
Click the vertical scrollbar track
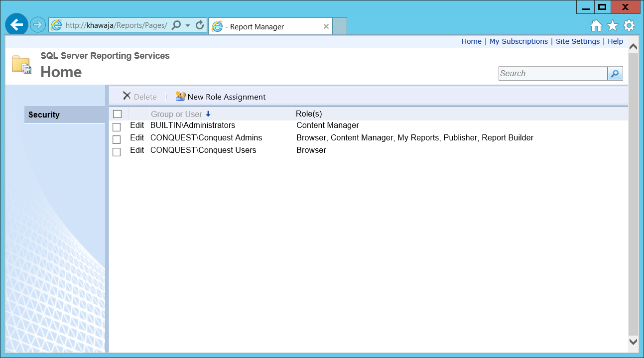(634, 194)
